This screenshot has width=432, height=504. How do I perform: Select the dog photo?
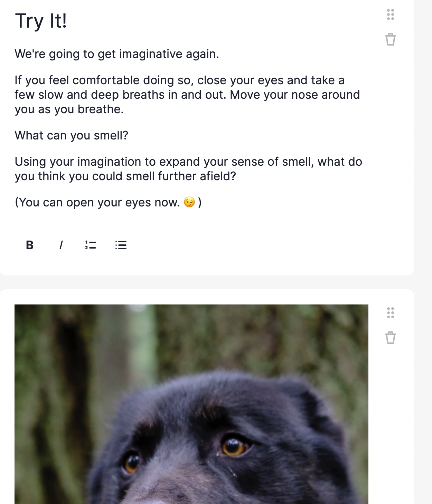[191, 404]
